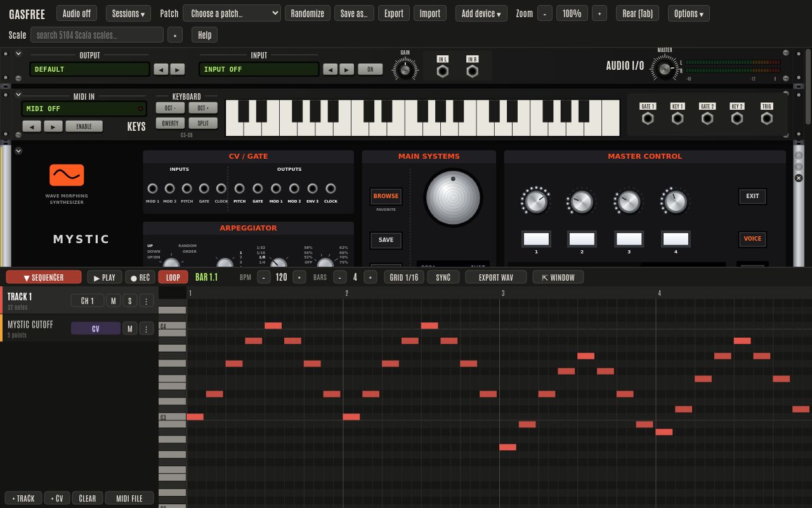This screenshot has height=508, width=812.
Task: Toggle QWERTY keyboard input
Action: tap(170, 123)
